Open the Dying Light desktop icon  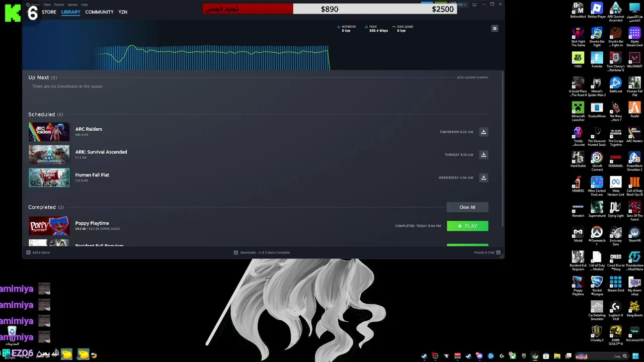pyautogui.click(x=616, y=210)
